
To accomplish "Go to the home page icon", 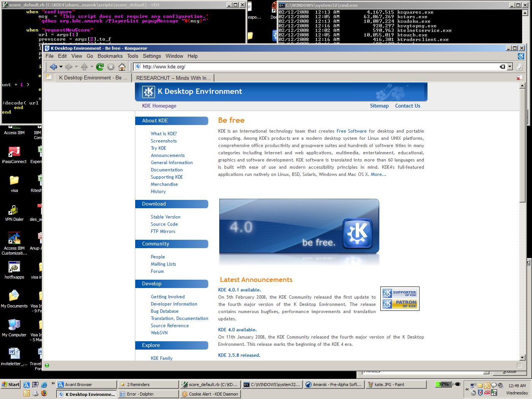I will 122,67.
